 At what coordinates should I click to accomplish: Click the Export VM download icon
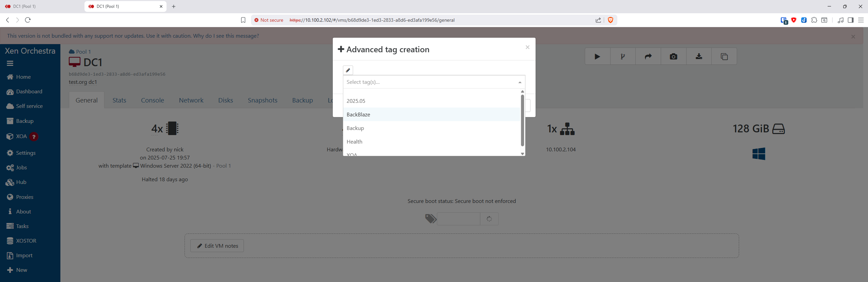(699, 57)
